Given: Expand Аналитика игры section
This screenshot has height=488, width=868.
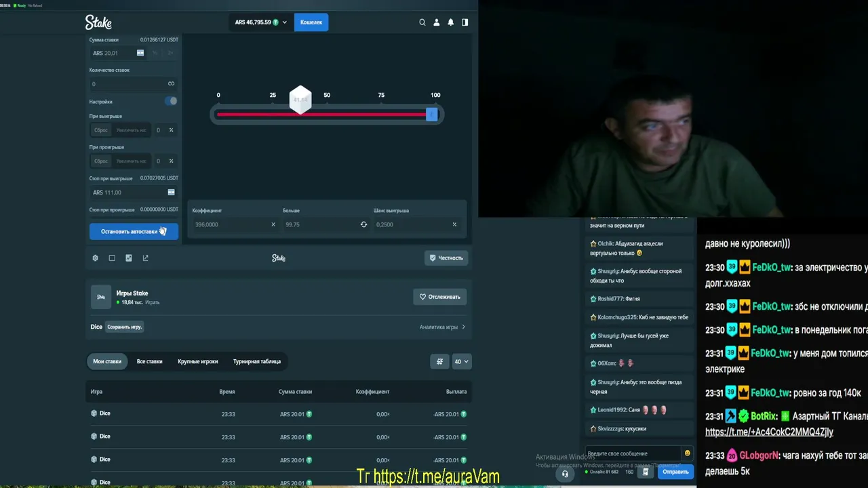Looking at the screenshot, I should point(442,327).
